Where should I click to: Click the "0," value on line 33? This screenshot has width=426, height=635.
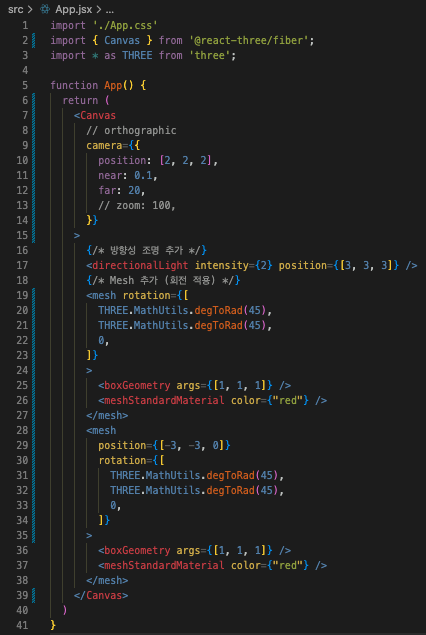pyautogui.click(x=116, y=505)
